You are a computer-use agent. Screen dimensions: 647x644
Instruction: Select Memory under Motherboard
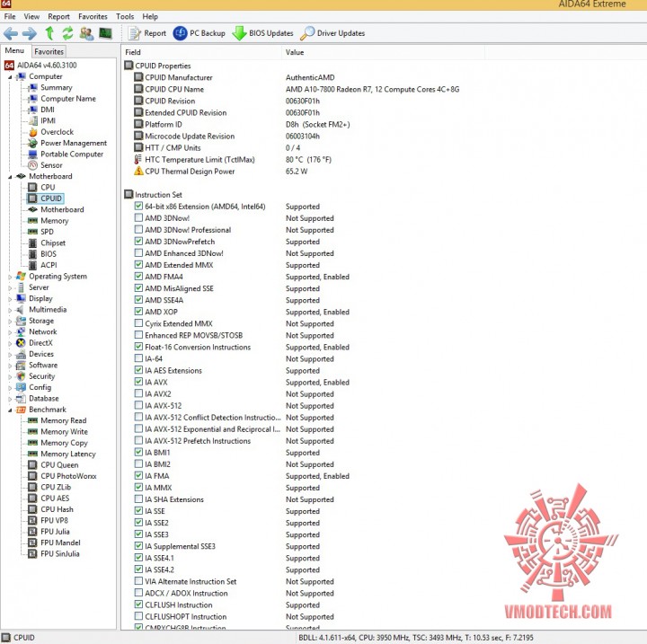pos(55,221)
